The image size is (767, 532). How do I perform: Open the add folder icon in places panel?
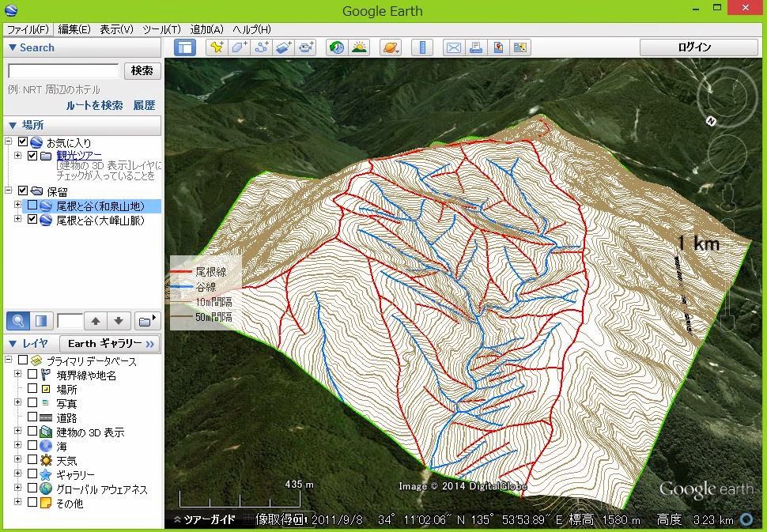[146, 321]
